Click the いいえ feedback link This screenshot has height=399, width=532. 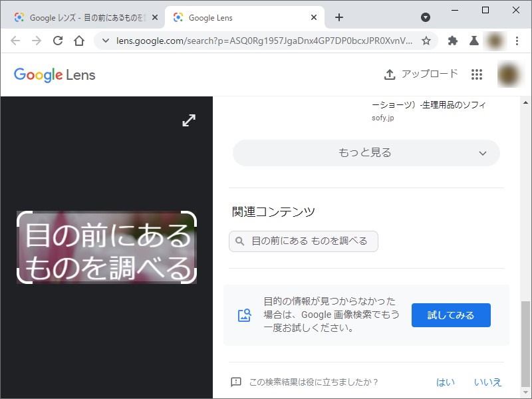pyautogui.click(x=487, y=382)
